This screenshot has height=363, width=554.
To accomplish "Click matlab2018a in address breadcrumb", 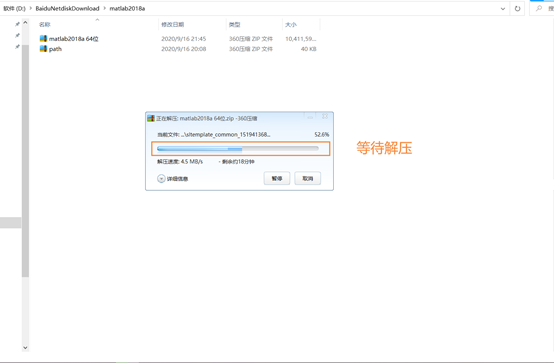I will (127, 8).
